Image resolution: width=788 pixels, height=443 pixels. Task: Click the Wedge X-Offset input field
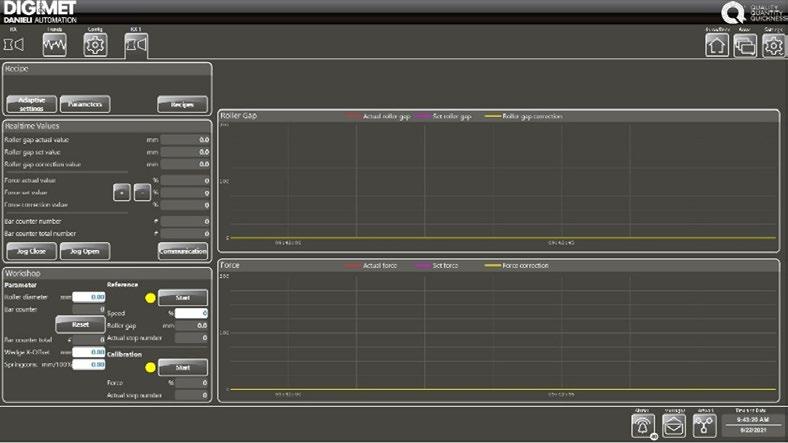click(x=89, y=352)
